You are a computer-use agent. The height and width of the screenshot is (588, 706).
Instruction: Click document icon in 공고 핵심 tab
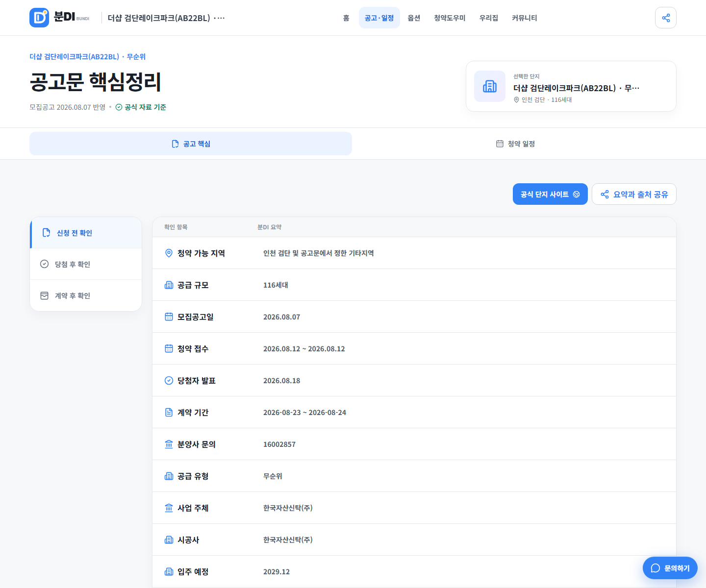(175, 144)
